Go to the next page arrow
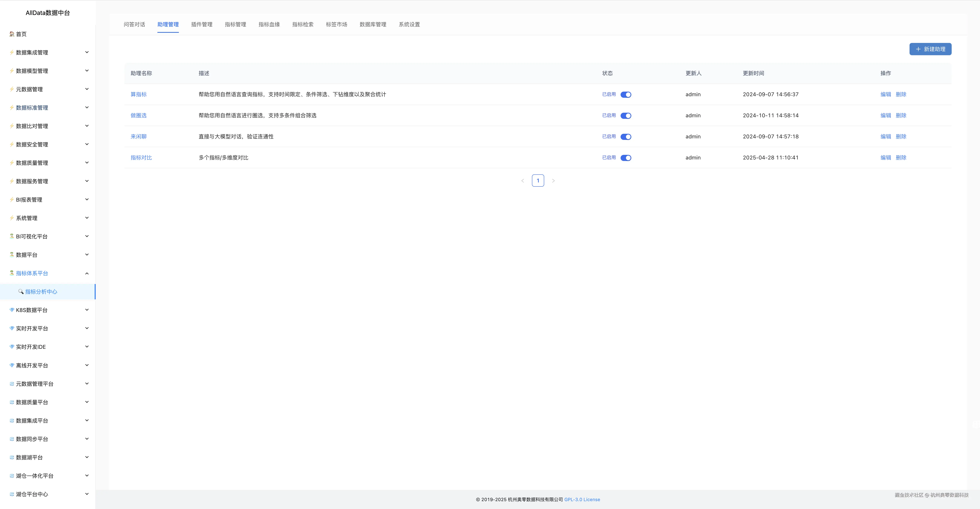The height and width of the screenshot is (509, 980). (553, 181)
